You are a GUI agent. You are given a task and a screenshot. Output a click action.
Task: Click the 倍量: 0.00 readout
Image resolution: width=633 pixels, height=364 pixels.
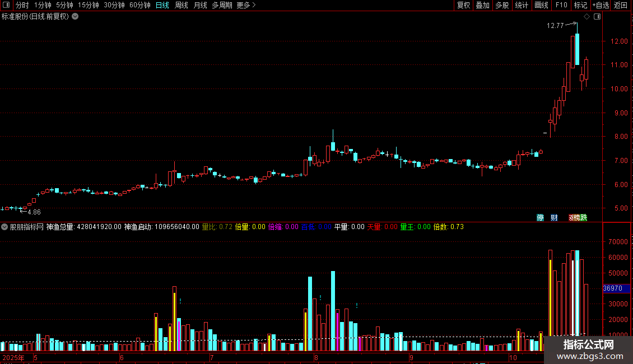pos(250,227)
